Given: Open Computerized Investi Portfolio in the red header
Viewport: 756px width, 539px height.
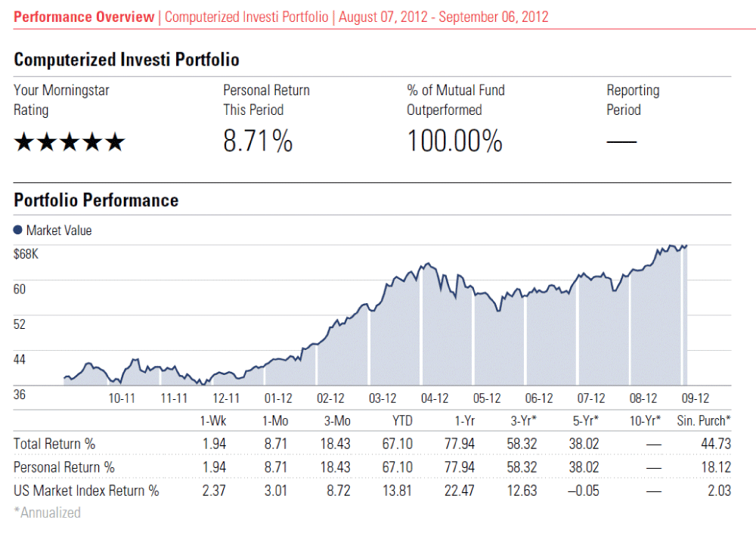Looking at the screenshot, I should 246,17.
